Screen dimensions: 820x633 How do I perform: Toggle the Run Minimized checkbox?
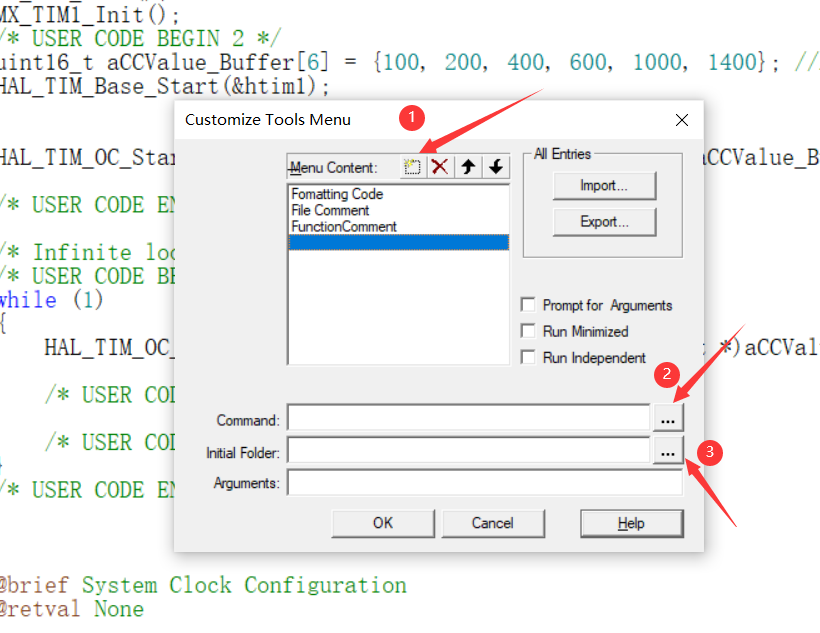click(528, 331)
